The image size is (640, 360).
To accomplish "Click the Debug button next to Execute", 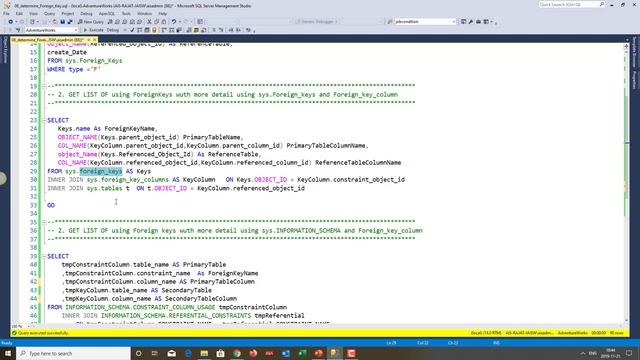I will (113, 30).
